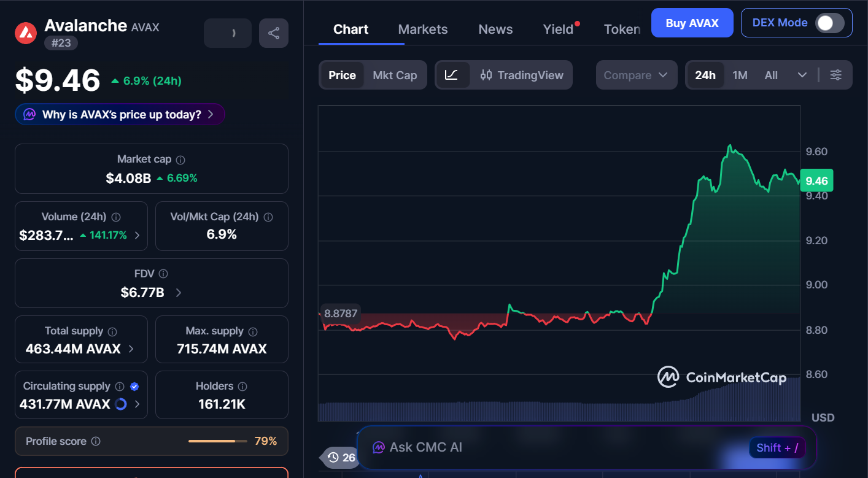The image size is (868, 478).
Task: Select the line chart icon
Action: click(x=451, y=75)
